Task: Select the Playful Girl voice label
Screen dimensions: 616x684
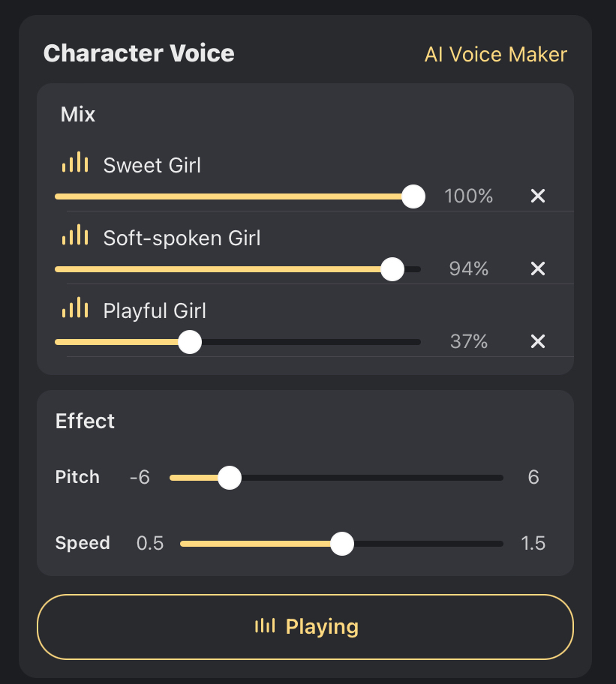Action: tap(155, 311)
